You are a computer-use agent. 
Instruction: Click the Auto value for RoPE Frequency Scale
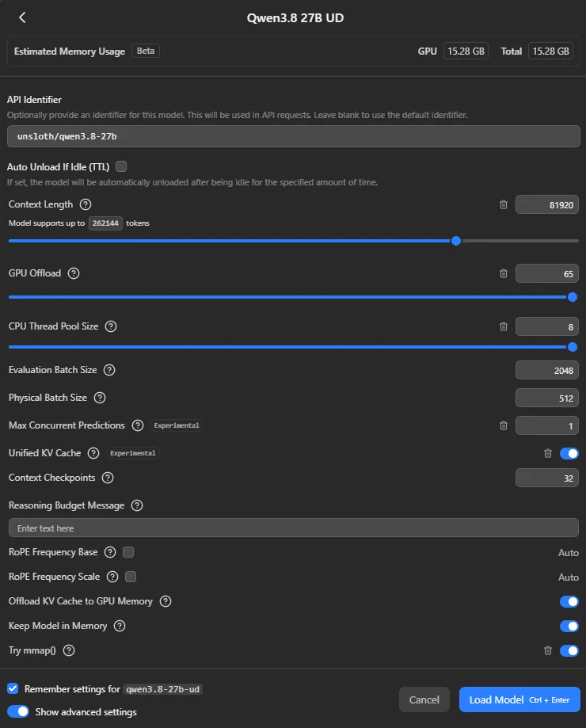point(569,577)
